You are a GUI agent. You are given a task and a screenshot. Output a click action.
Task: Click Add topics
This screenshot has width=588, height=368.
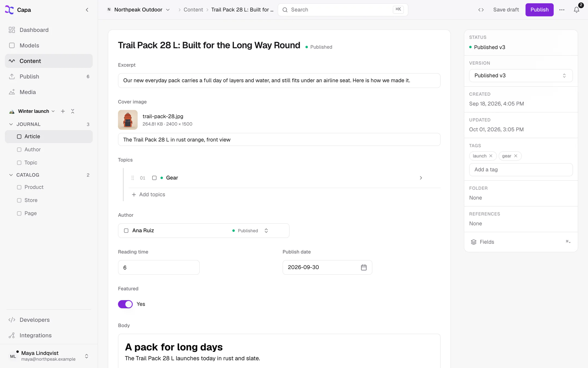(x=148, y=195)
